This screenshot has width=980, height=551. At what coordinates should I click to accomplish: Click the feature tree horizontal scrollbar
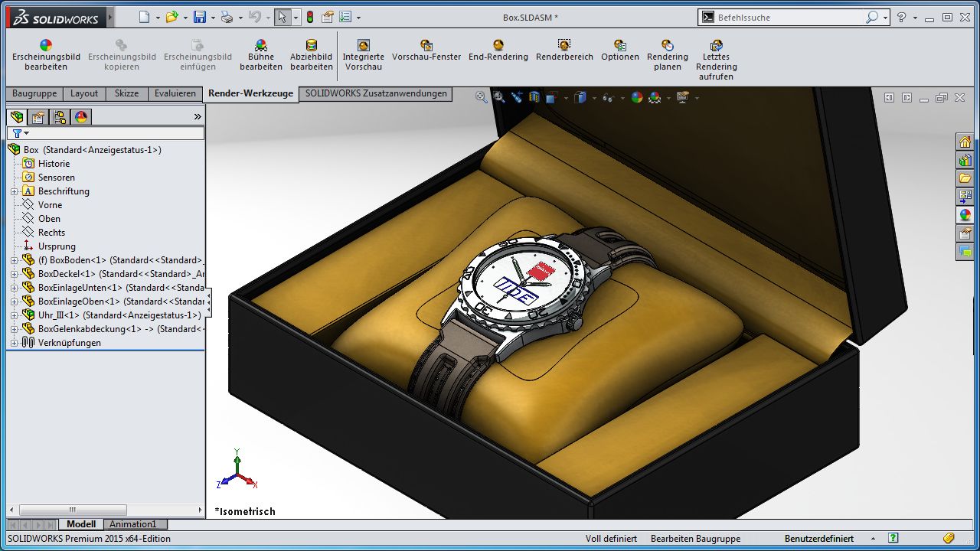(x=104, y=510)
